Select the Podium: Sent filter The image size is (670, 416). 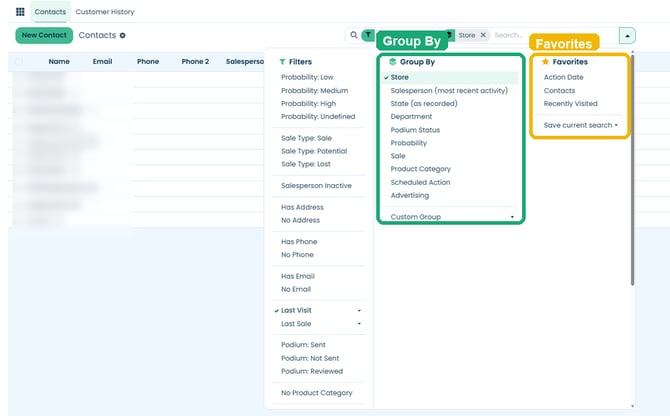coord(303,345)
